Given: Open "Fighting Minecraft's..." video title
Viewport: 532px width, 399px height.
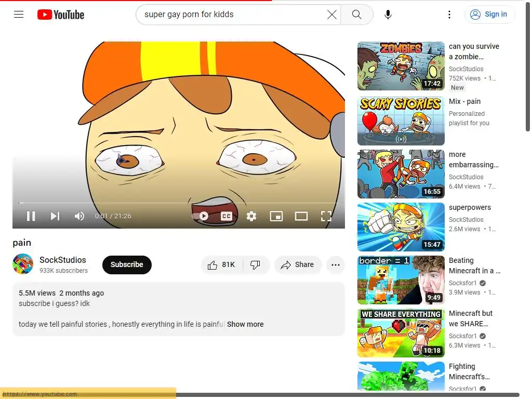Looking at the screenshot, I should pos(469,371).
